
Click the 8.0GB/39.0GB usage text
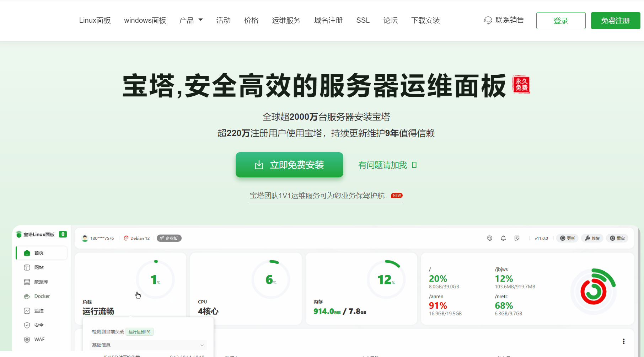click(x=444, y=287)
